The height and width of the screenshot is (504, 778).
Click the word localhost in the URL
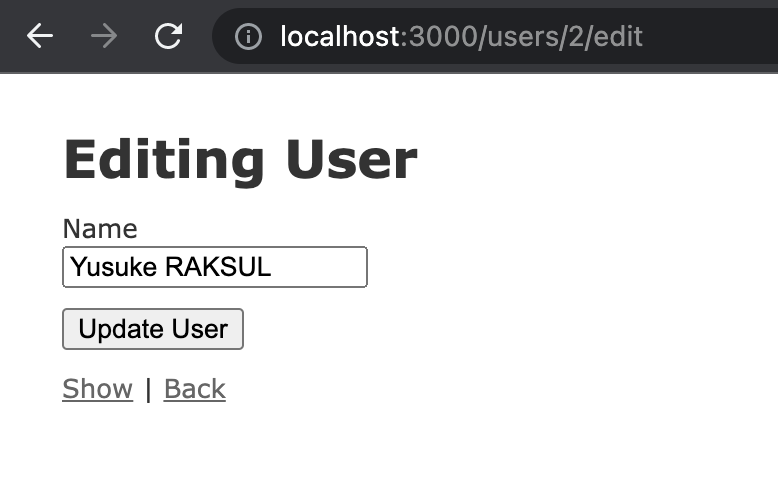(x=340, y=36)
